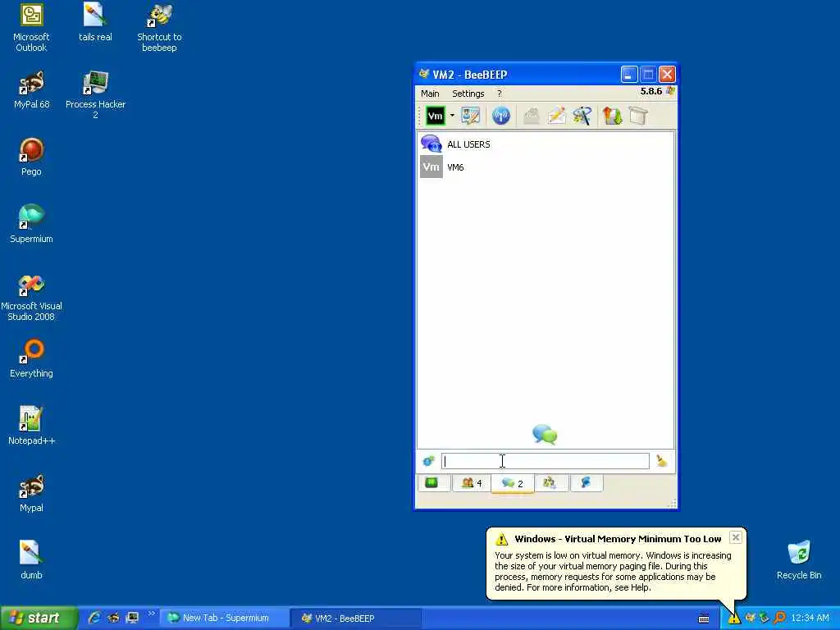Click the Show Desktop quick launch icon
The width and height of the screenshot is (840, 630).
click(x=132, y=618)
